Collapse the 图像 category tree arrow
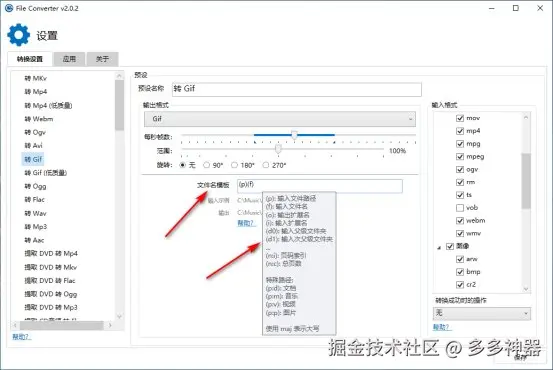 (439, 248)
